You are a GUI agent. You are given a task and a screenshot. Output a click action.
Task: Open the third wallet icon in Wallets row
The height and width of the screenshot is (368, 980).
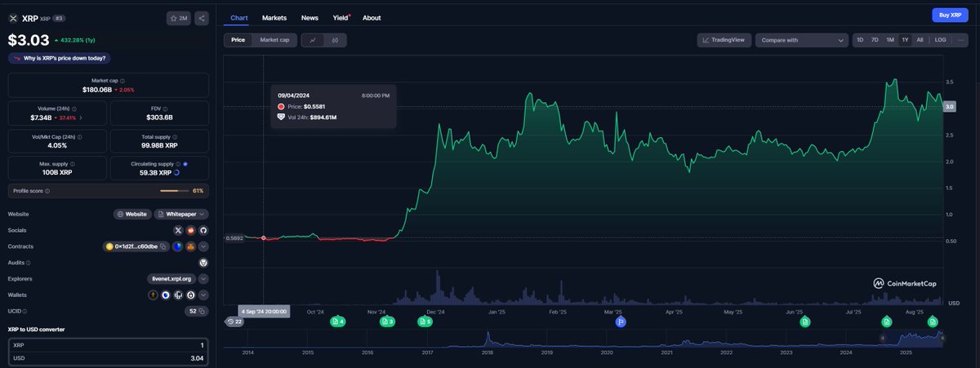point(178,295)
